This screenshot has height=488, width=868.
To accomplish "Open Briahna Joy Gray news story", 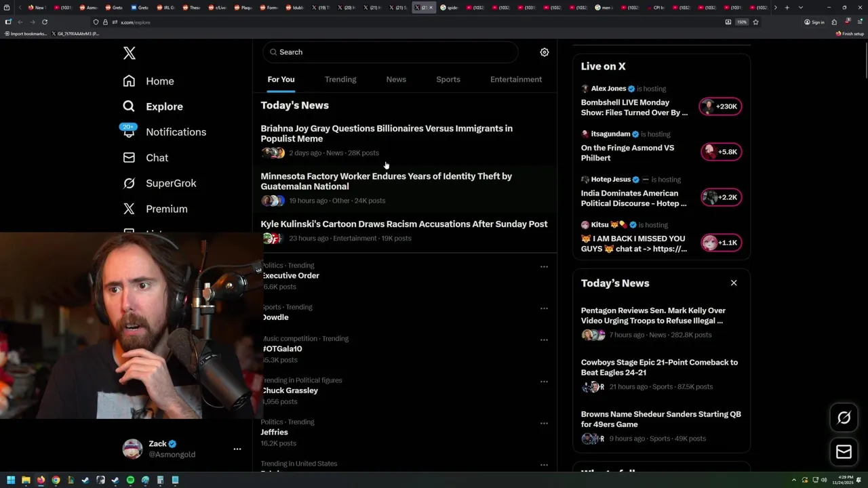I will (x=404, y=141).
